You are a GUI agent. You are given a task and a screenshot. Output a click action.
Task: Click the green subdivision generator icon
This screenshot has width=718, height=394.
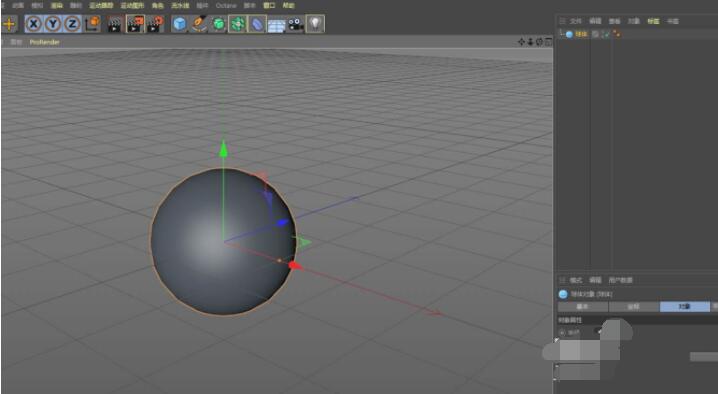pos(218,24)
